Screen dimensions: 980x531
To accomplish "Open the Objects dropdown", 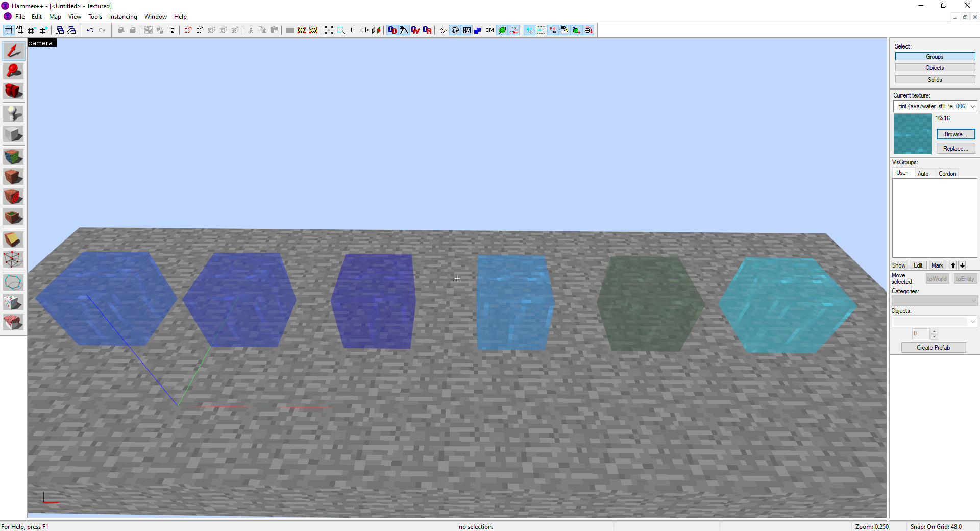I will [972, 321].
